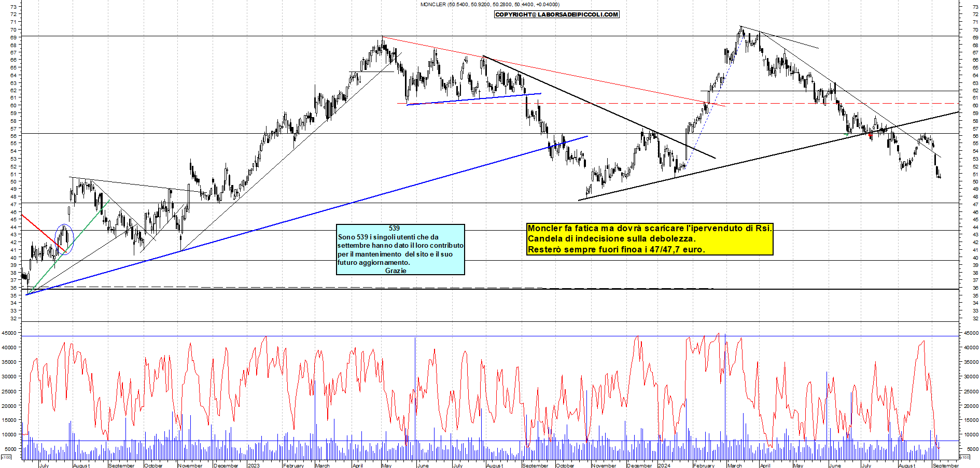Click 'futuro aggiornamento.' in the cyan box

[374, 263]
